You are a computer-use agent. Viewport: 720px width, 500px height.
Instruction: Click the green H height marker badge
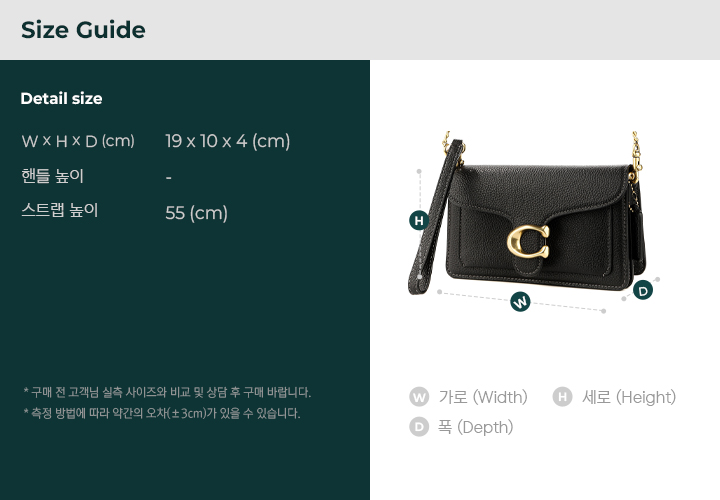419,220
